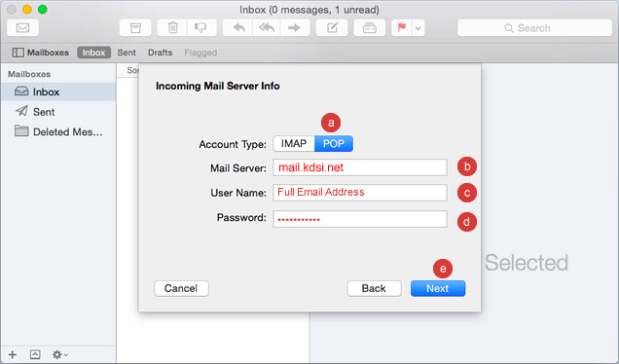Screen dimensions: 619x364
Task: Click the yellow minimize window button
Action: point(27,9)
